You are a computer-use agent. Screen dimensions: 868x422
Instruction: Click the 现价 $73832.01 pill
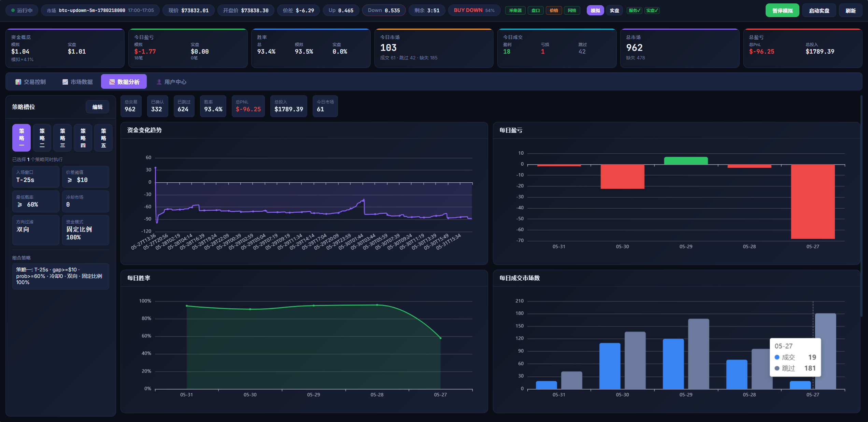click(x=188, y=11)
